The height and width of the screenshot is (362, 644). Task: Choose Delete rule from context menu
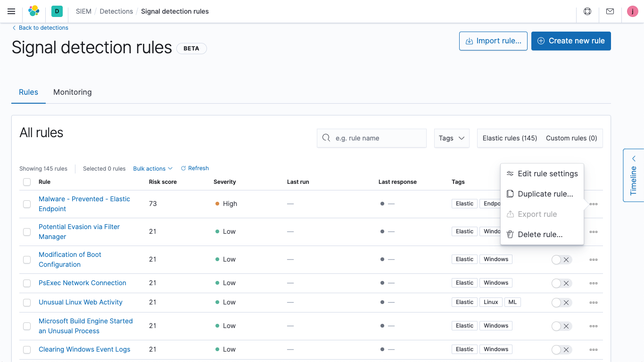tap(542, 234)
